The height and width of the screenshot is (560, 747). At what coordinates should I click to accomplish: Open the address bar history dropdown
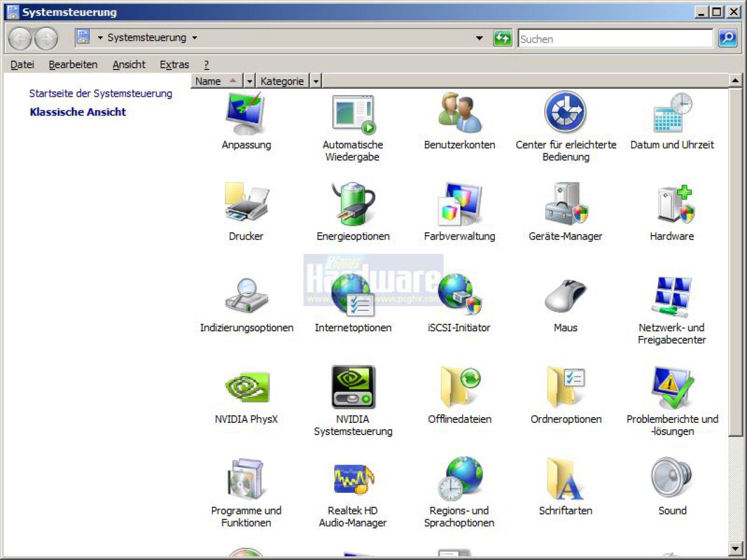(x=479, y=38)
